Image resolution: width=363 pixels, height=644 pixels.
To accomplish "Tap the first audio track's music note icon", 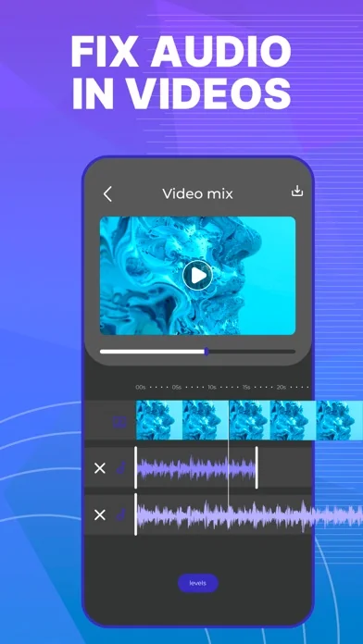I will point(121,468).
